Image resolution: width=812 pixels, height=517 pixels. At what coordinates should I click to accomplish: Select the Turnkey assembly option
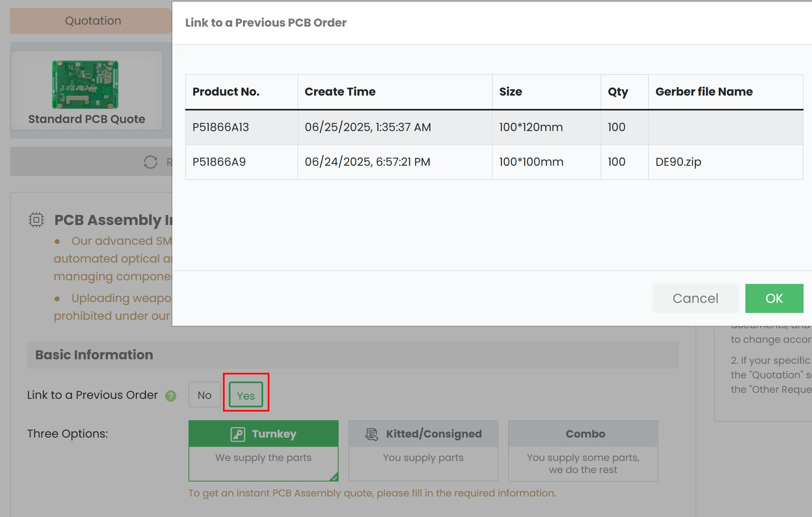[263, 451]
